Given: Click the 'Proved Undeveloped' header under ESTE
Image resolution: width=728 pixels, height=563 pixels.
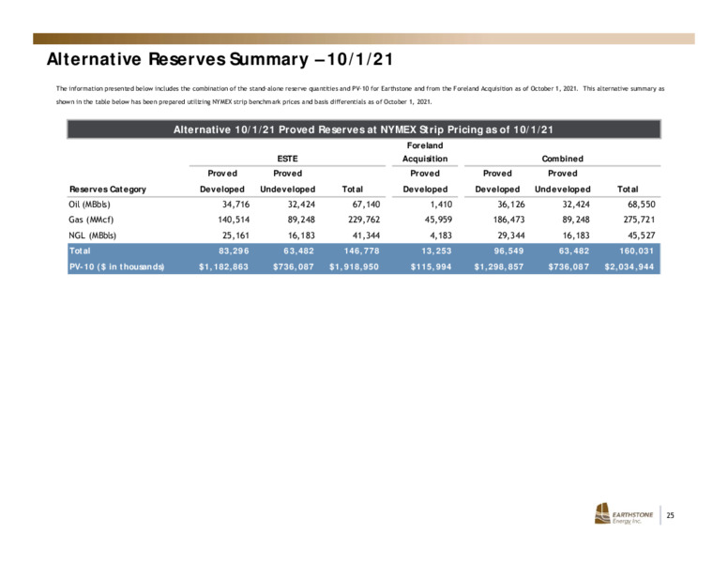Looking at the screenshot, I should tap(287, 181).
